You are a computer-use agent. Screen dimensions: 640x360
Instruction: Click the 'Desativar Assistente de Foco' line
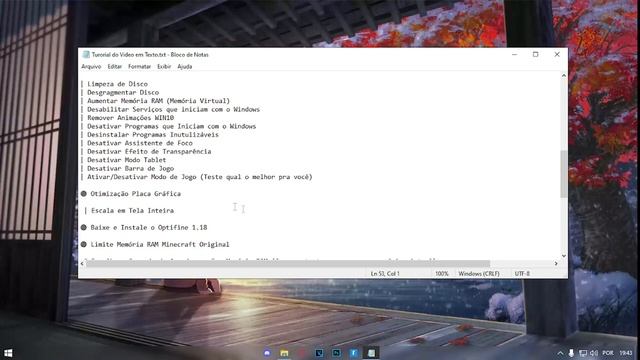[x=140, y=143]
